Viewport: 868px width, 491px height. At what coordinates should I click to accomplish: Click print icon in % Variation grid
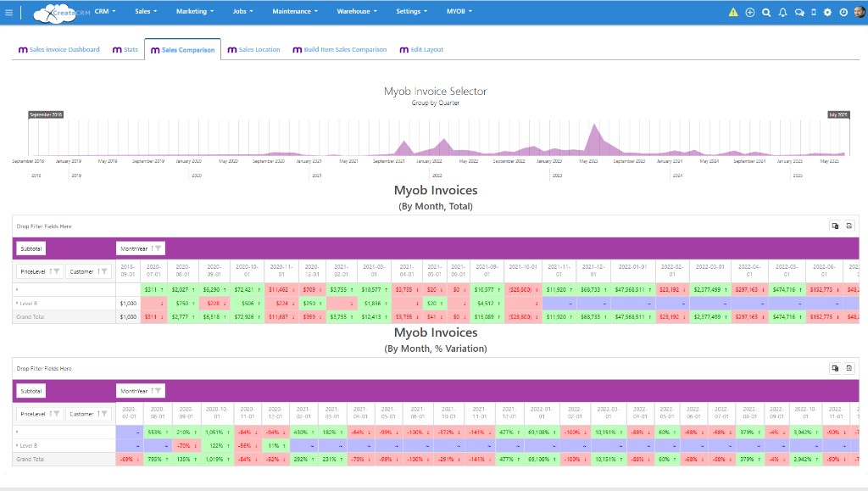coord(849,368)
